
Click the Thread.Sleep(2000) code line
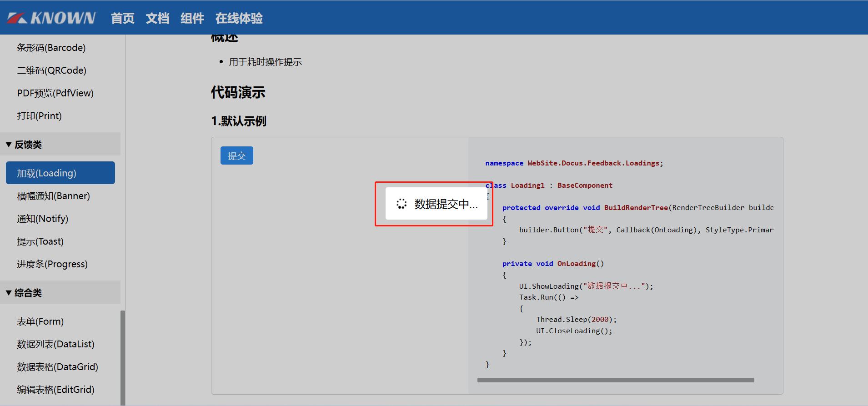tap(577, 320)
